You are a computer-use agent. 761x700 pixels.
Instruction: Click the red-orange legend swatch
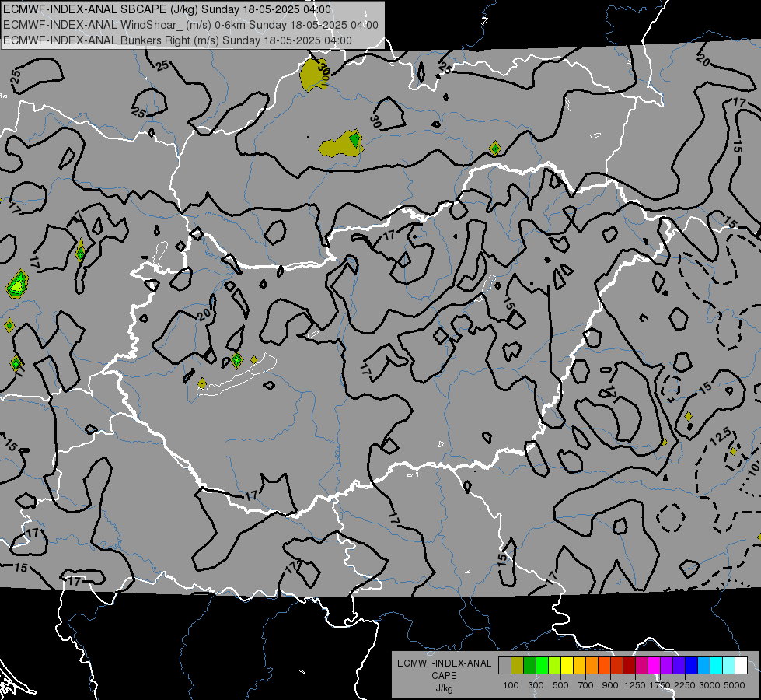[x=604, y=666]
